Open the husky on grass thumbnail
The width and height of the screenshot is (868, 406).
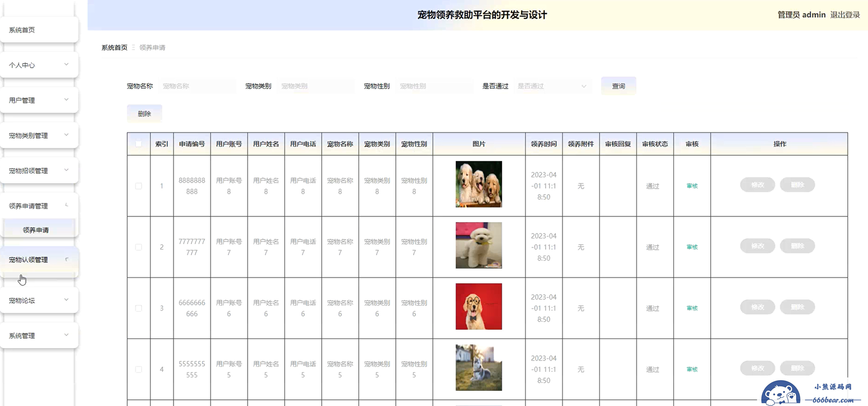click(479, 368)
